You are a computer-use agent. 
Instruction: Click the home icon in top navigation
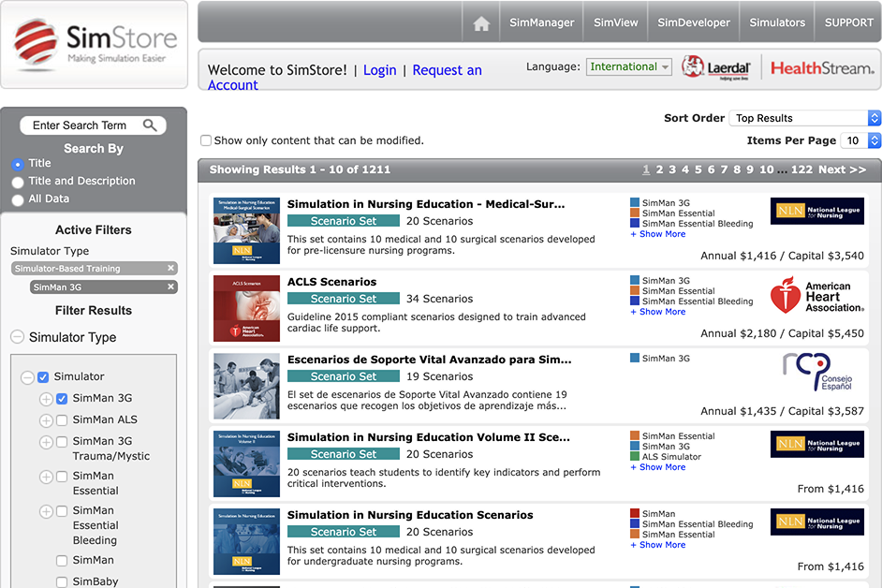480,22
